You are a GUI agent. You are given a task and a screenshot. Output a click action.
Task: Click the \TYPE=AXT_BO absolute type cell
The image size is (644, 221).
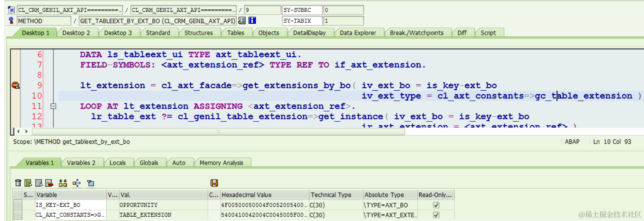390,205
